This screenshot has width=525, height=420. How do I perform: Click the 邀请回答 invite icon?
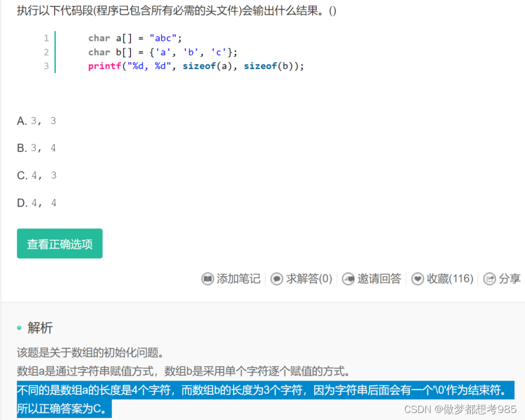pos(348,279)
